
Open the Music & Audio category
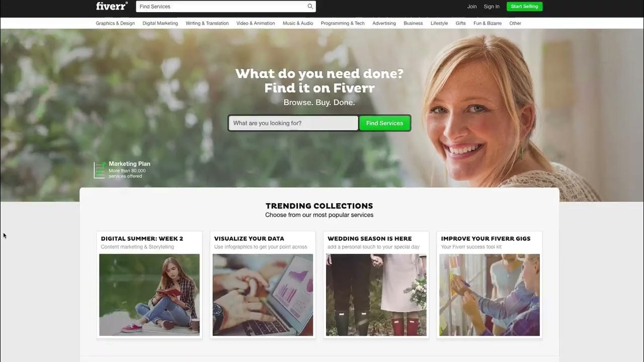tap(298, 23)
